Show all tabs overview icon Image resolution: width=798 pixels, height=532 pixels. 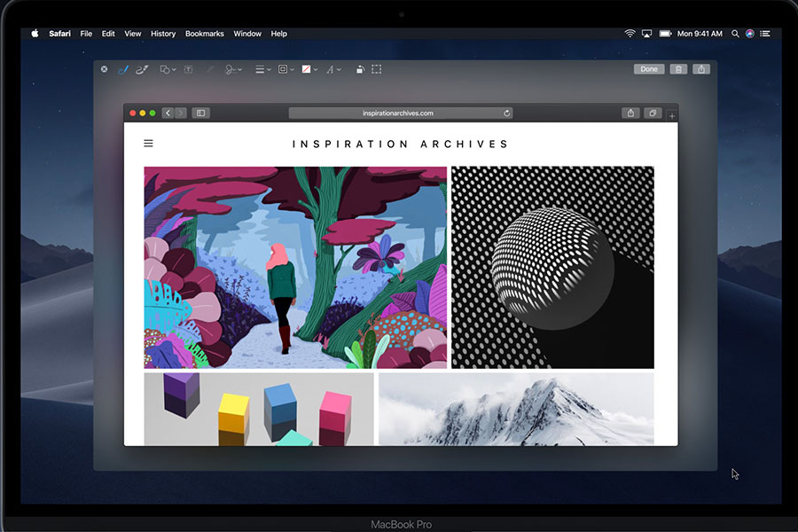(x=653, y=113)
